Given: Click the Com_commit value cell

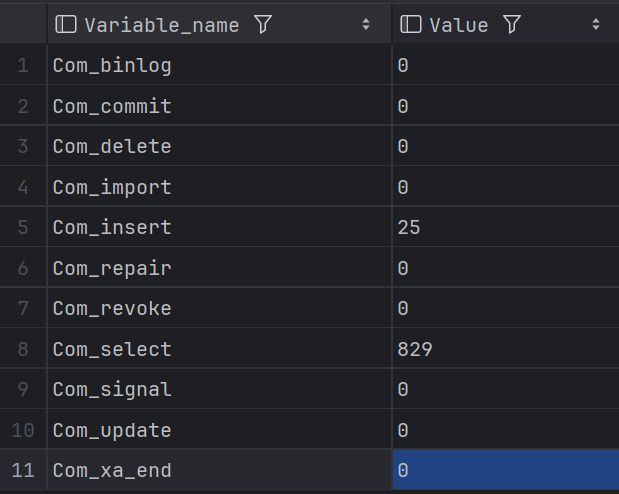Looking at the screenshot, I should pos(504,106).
